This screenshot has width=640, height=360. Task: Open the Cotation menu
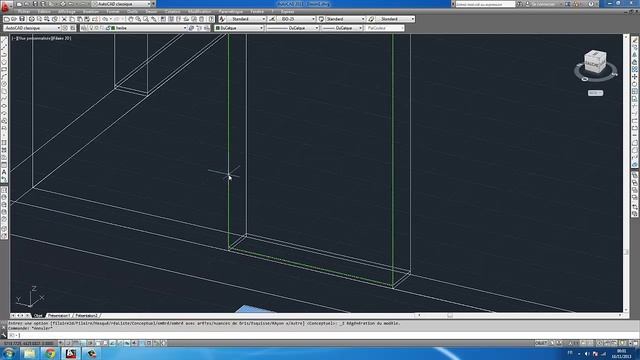point(172,12)
